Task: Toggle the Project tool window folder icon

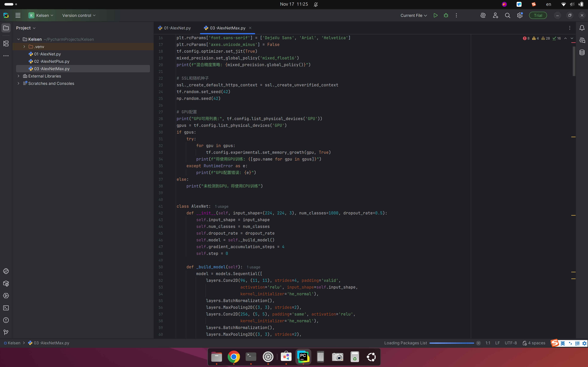Action: (6, 28)
